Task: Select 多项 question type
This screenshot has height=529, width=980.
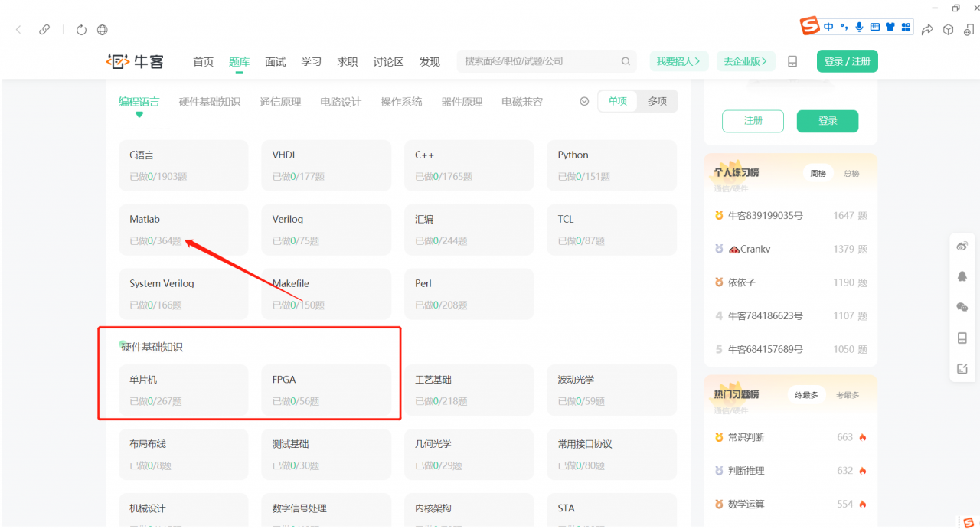Action: pos(658,101)
